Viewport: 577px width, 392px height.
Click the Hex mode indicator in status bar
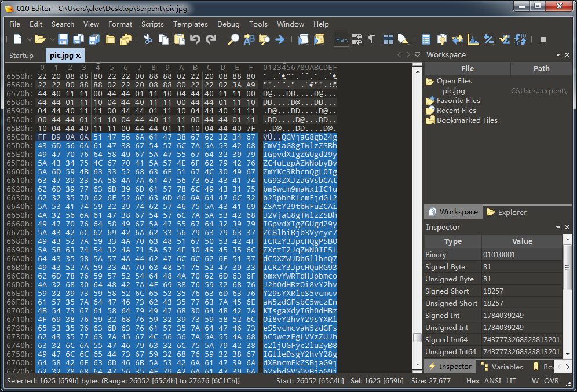tap(473, 381)
